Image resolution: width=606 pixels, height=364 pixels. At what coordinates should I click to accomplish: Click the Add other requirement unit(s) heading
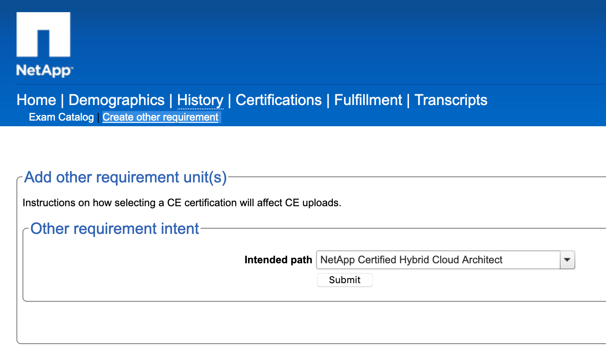[x=125, y=177]
